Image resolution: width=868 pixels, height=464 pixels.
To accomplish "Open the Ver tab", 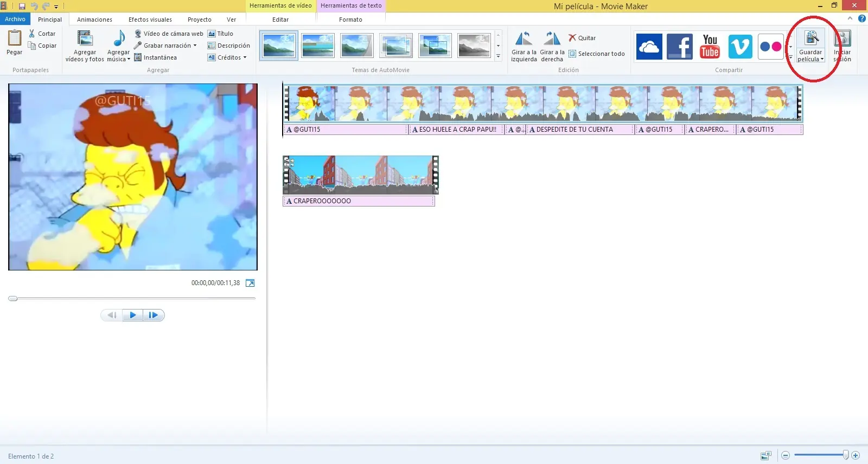I will [232, 20].
